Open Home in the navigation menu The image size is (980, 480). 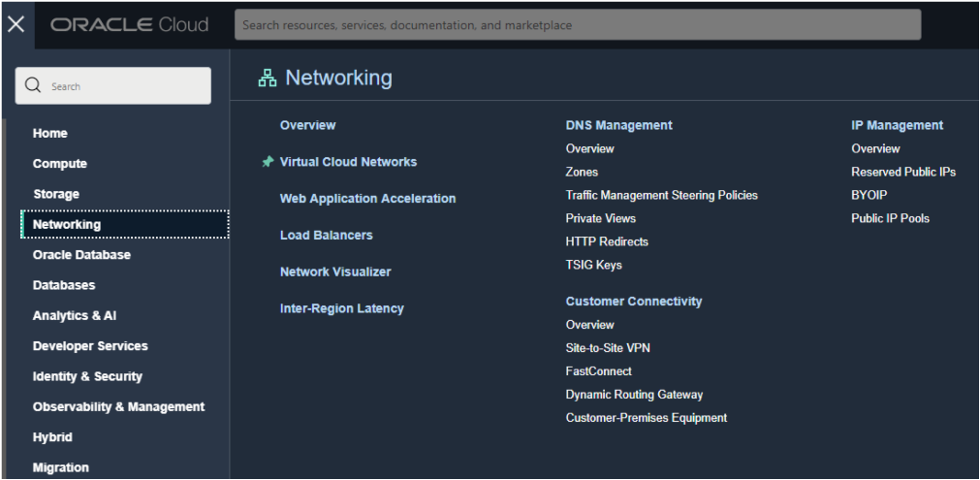tap(50, 133)
